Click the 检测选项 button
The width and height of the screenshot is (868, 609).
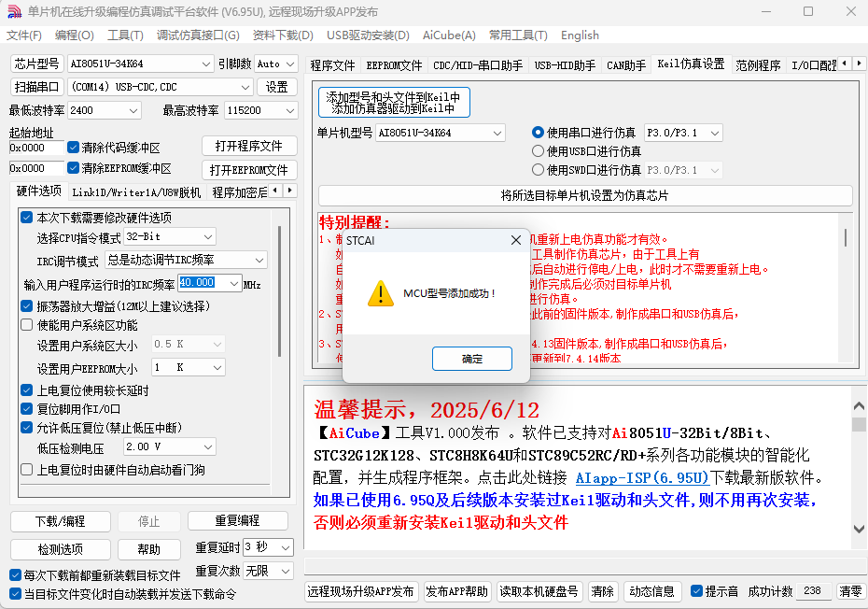(x=61, y=549)
